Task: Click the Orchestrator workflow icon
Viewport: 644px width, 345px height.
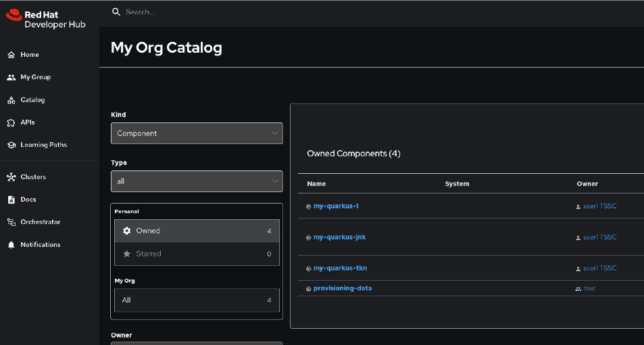Action: (x=11, y=222)
